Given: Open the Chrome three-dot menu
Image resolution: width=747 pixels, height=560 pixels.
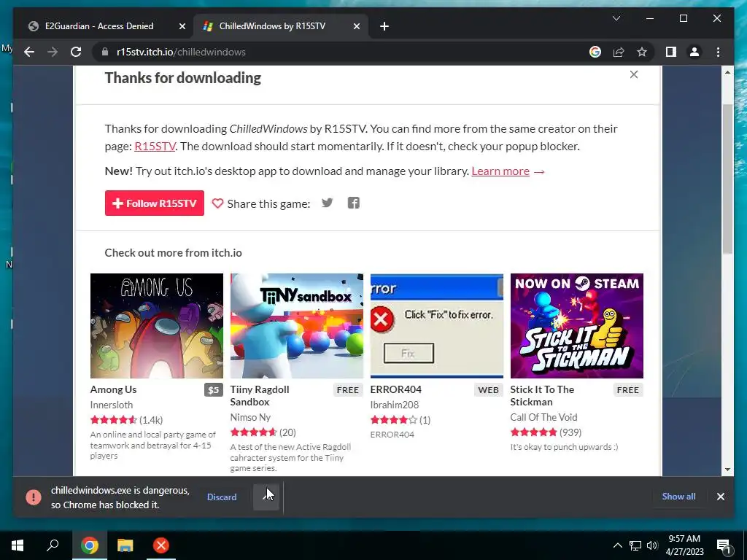Looking at the screenshot, I should tap(718, 52).
